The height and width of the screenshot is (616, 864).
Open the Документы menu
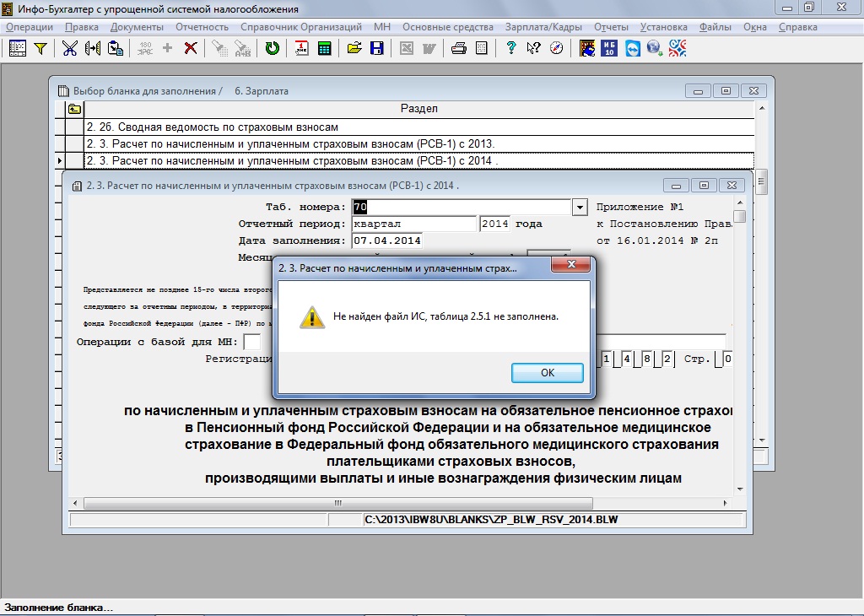click(137, 27)
